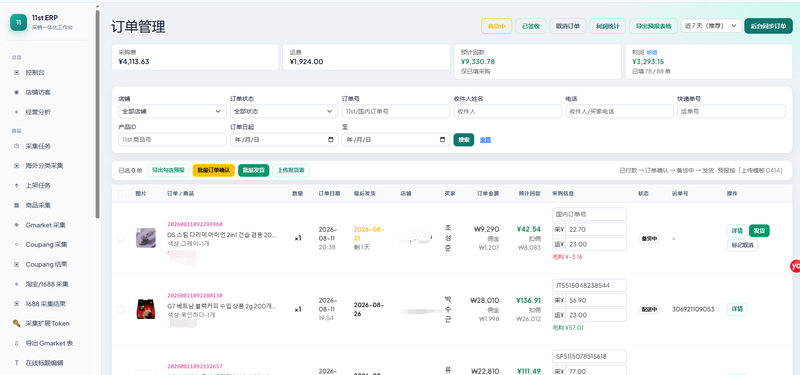Open Gmarket 采集 menu item
800x375 pixels.
pos(45,225)
